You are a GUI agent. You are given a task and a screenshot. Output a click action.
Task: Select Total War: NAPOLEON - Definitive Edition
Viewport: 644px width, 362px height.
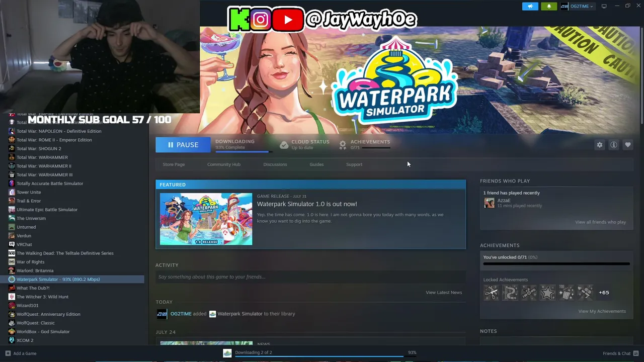59,131
